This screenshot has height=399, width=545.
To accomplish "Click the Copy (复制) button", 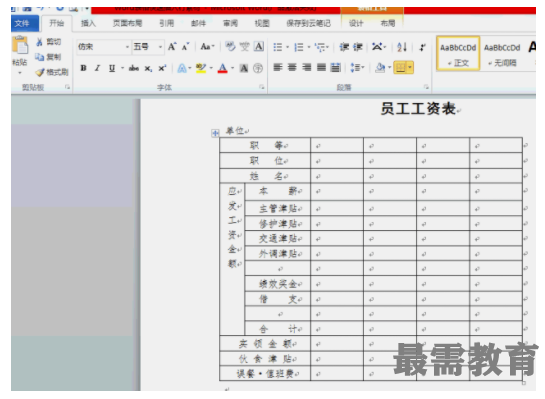I will pos(49,57).
